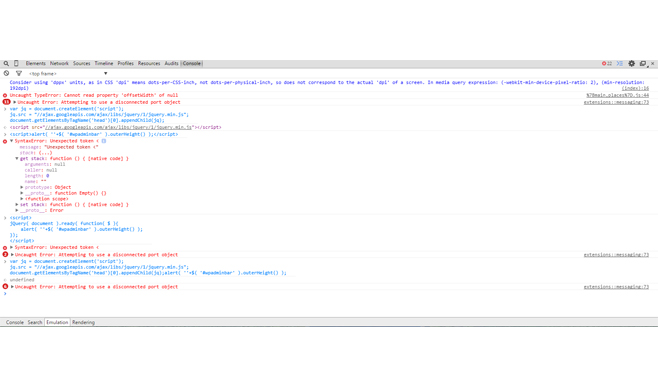This screenshot has height=387, width=658.
Task: Open the console filter funnel icon
Action: 19,73
